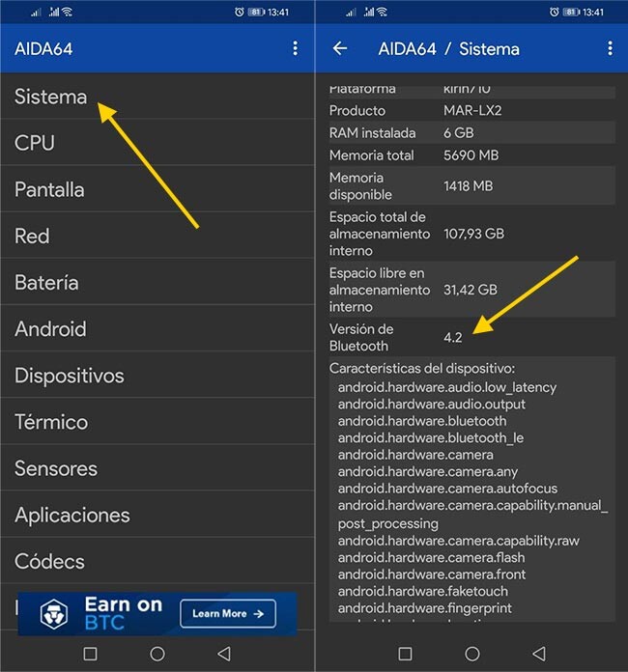Tap back triangle on left phone
The width and height of the screenshot is (628, 672).
[224, 654]
